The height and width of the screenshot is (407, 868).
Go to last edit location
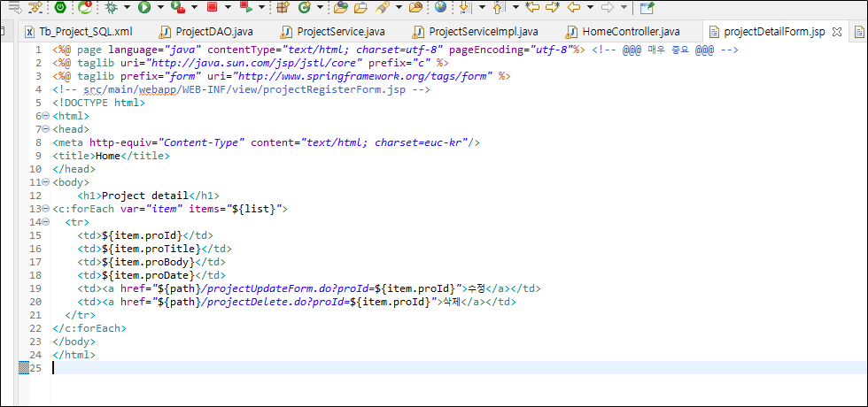532,7
